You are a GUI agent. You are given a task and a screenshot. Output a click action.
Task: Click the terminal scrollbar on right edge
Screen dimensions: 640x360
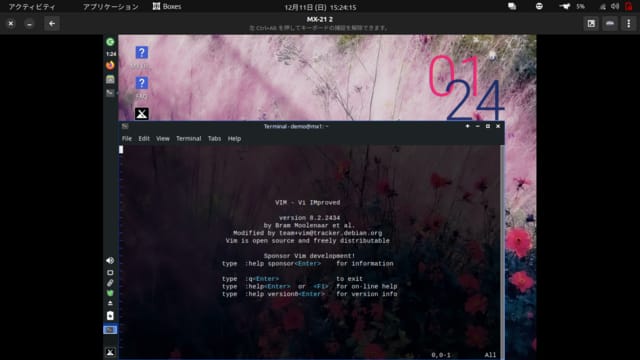click(x=502, y=252)
